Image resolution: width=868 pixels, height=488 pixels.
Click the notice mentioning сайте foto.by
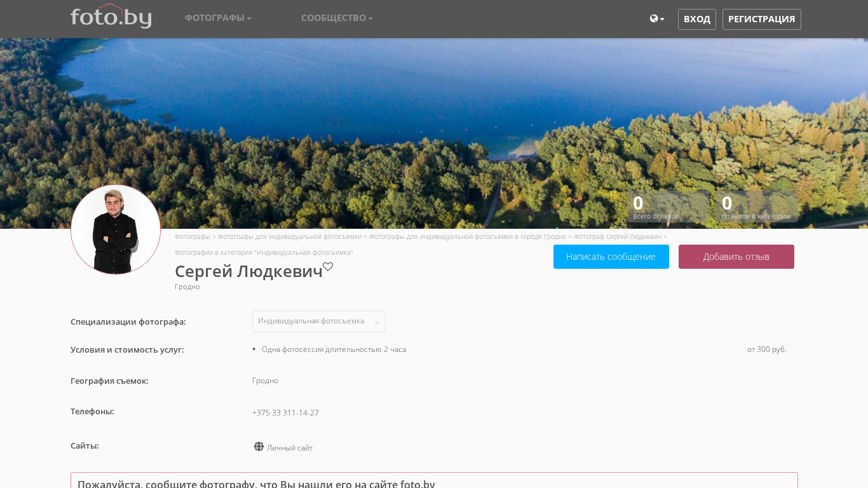click(434, 480)
